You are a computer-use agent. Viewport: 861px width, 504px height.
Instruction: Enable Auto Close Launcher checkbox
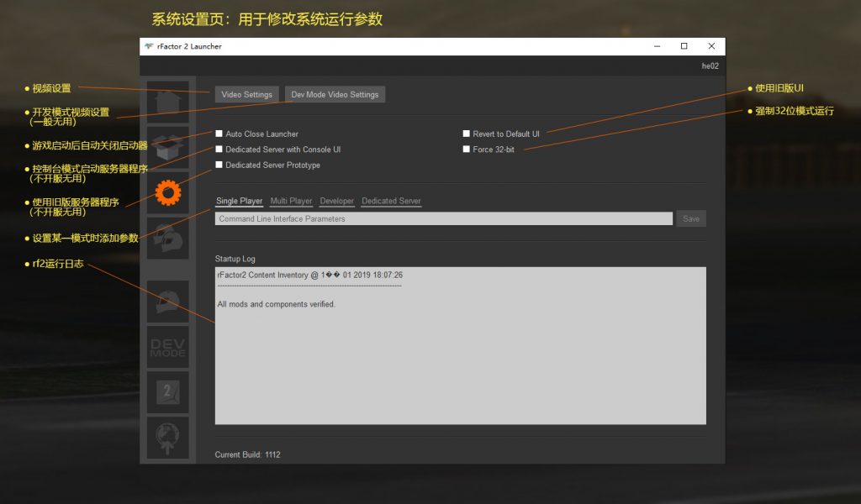coord(219,134)
